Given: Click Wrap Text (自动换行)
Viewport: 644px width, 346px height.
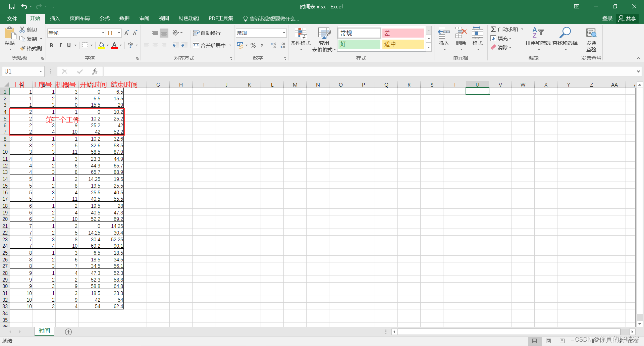Looking at the screenshot, I should point(207,33).
